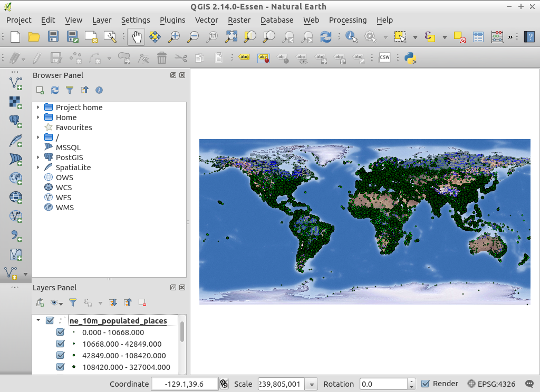Click the EPSG:4326 CRS status button

[x=491, y=384]
